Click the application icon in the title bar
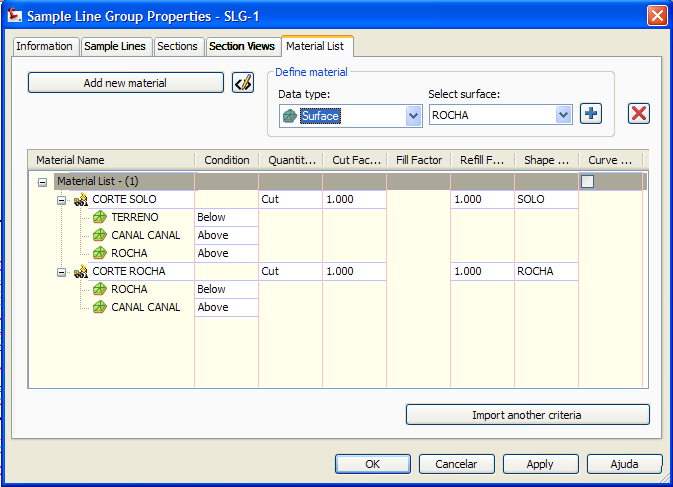 click(15, 15)
